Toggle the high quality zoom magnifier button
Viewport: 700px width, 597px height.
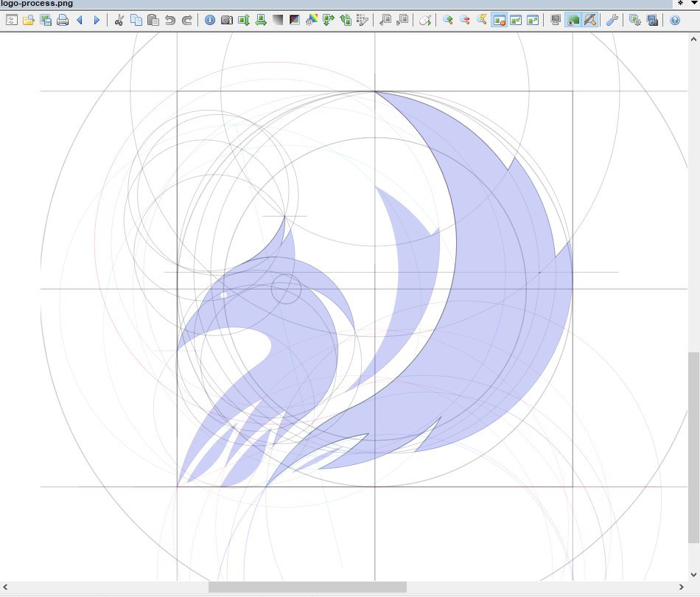pyautogui.click(x=589, y=20)
